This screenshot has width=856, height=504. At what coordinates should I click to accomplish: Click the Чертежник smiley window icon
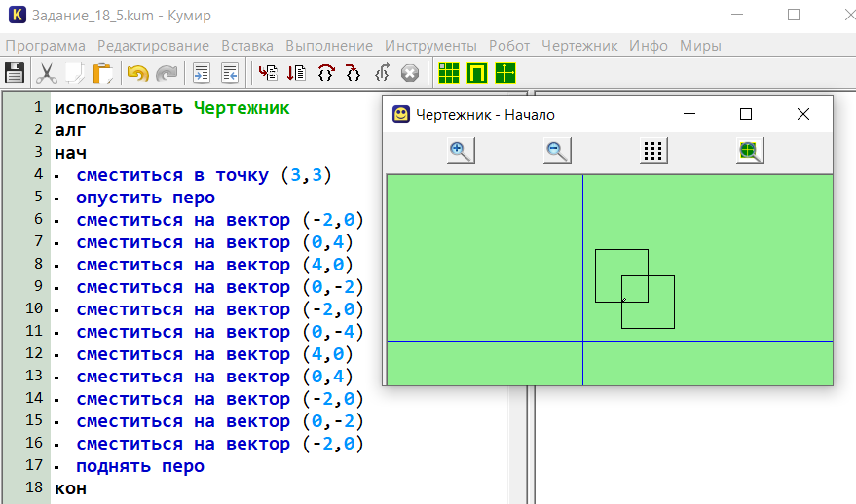point(400,114)
